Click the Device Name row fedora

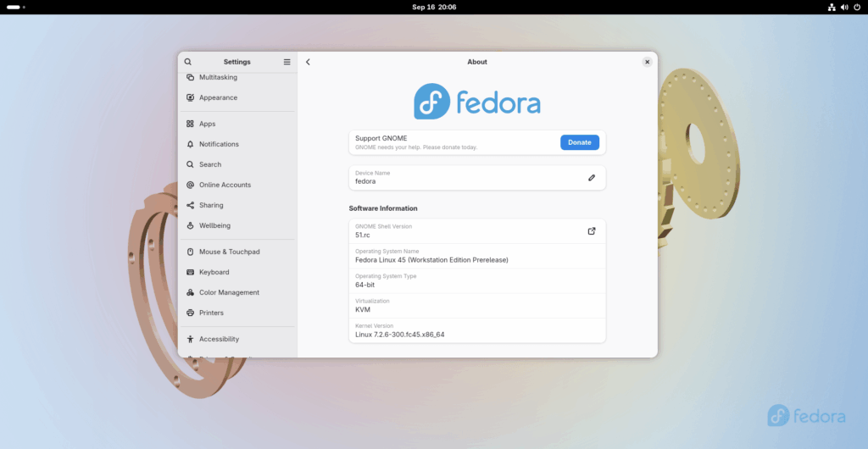[477, 178]
